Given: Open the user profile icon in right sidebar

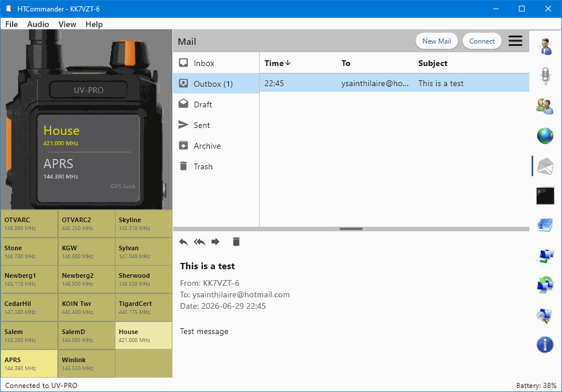Looking at the screenshot, I should [x=545, y=46].
